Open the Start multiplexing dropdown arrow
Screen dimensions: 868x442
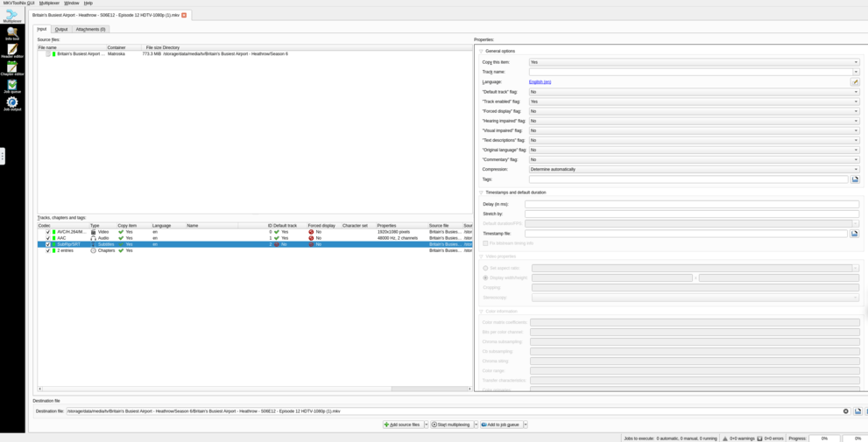(x=476, y=424)
